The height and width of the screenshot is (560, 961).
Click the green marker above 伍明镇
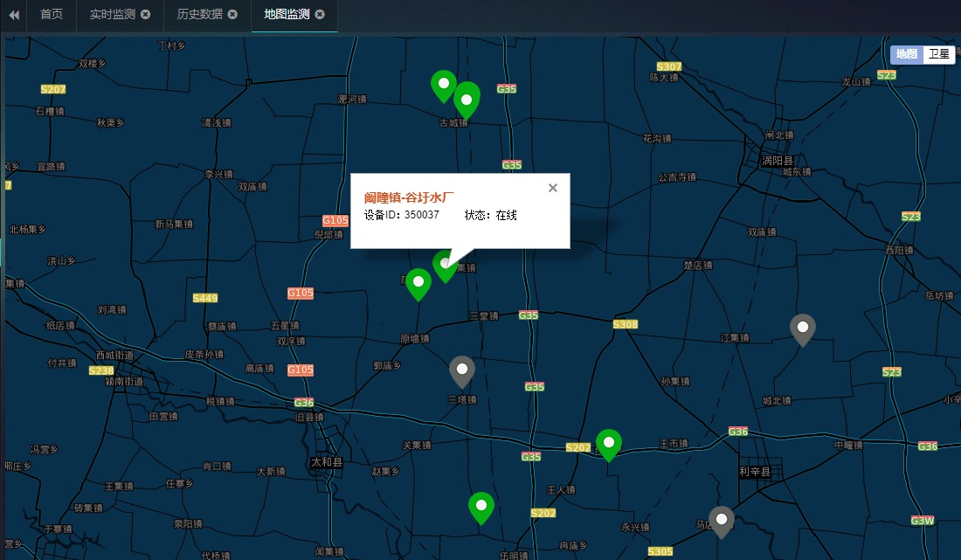(x=481, y=507)
